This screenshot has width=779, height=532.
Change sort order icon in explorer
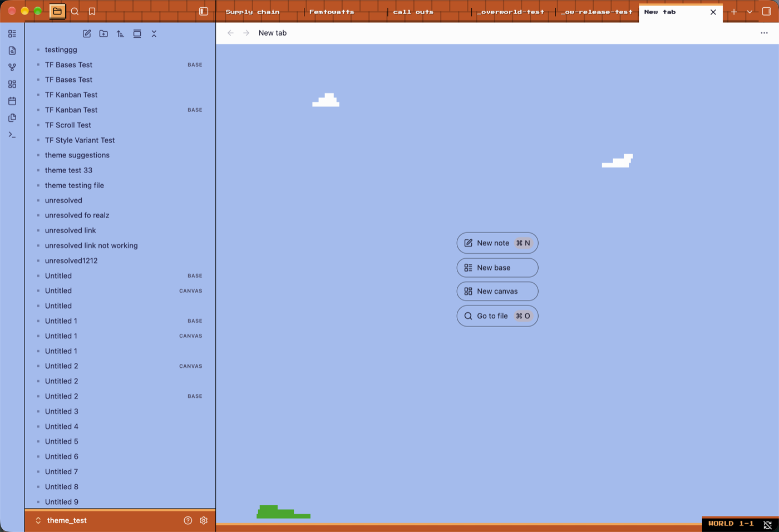click(120, 34)
